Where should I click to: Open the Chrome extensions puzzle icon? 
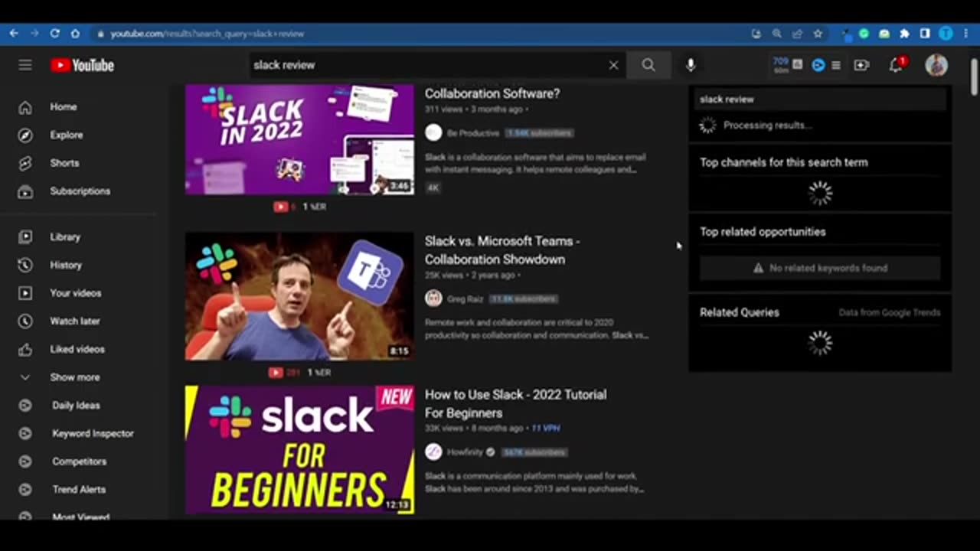(904, 34)
